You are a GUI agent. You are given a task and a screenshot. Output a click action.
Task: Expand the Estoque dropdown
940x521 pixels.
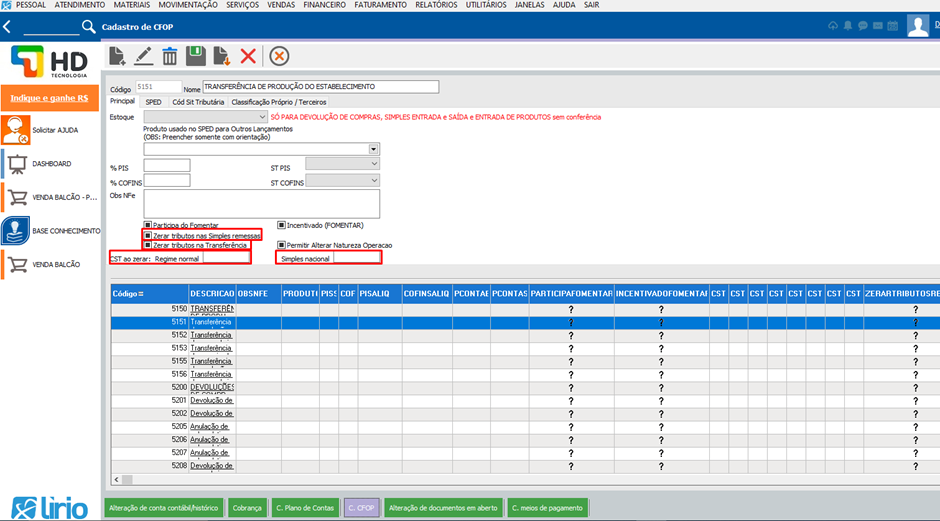pos(260,117)
